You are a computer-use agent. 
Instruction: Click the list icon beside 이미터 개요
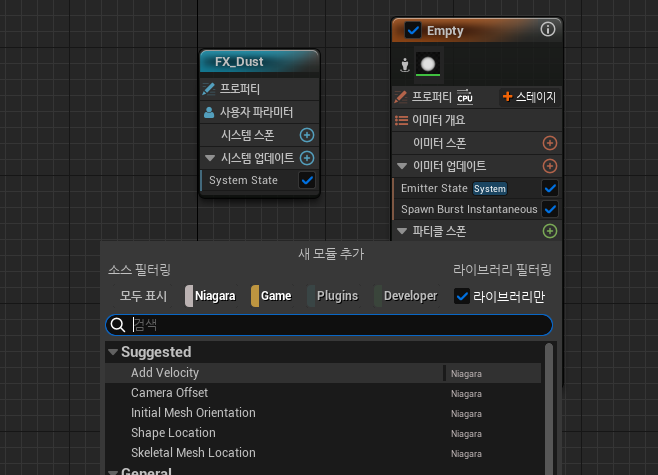(401, 120)
